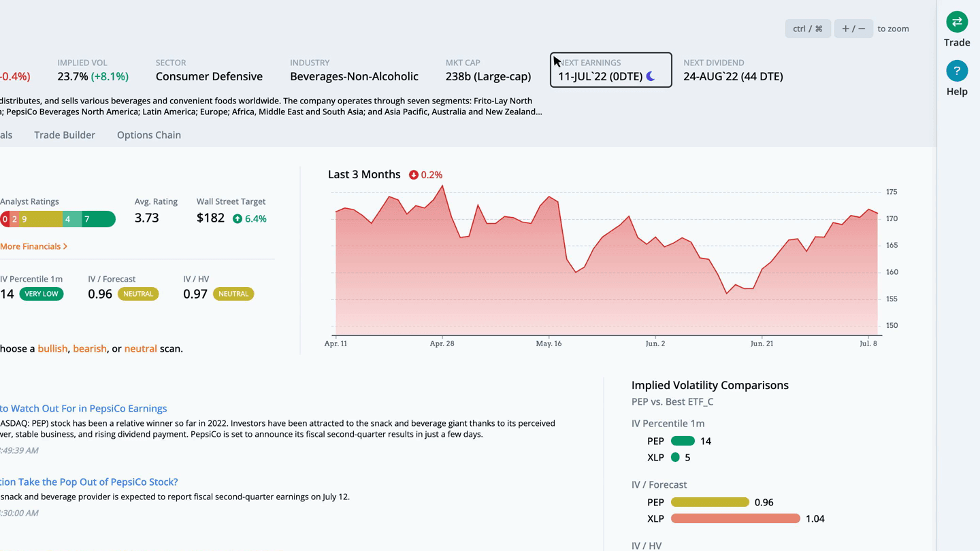
Task: Click the red 0 segment in Analyst Ratings
Action: [5, 219]
